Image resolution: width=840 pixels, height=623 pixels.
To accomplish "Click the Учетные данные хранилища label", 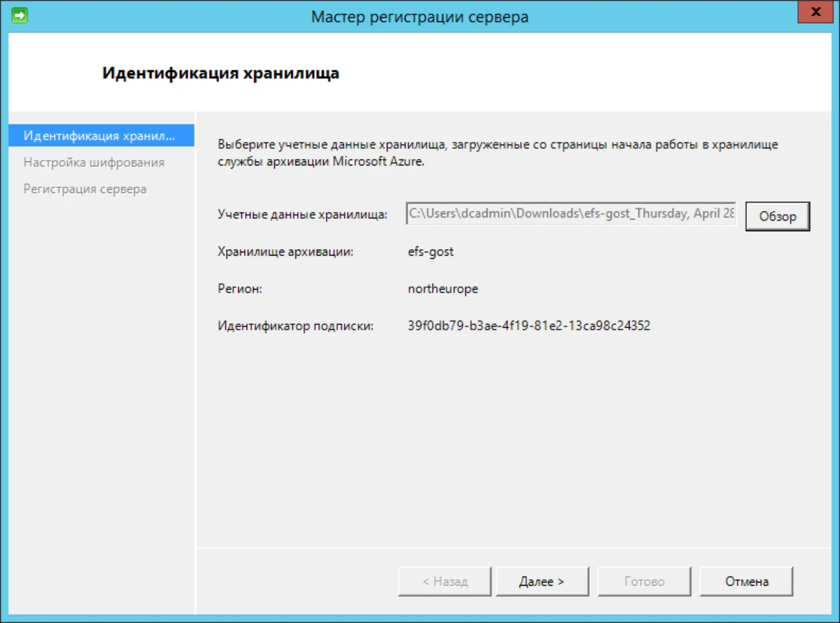I will coord(303,214).
